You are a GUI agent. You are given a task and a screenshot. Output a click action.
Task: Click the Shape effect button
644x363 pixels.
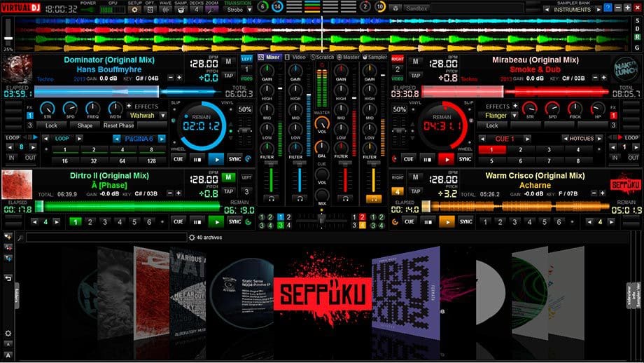coord(85,125)
